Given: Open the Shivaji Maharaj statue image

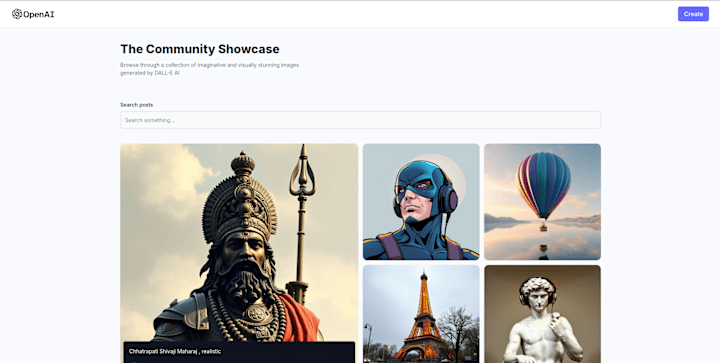Looking at the screenshot, I should point(239,253).
